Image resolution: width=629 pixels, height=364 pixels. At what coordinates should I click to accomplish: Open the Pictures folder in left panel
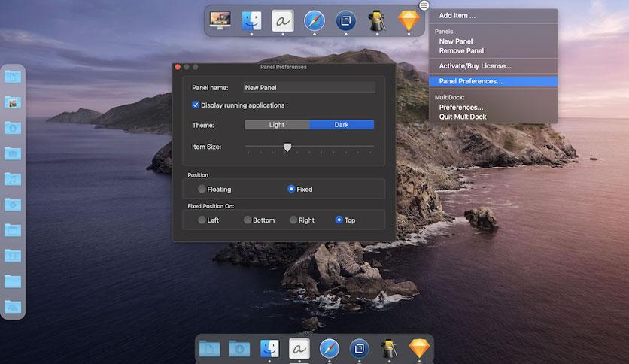(x=13, y=102)
